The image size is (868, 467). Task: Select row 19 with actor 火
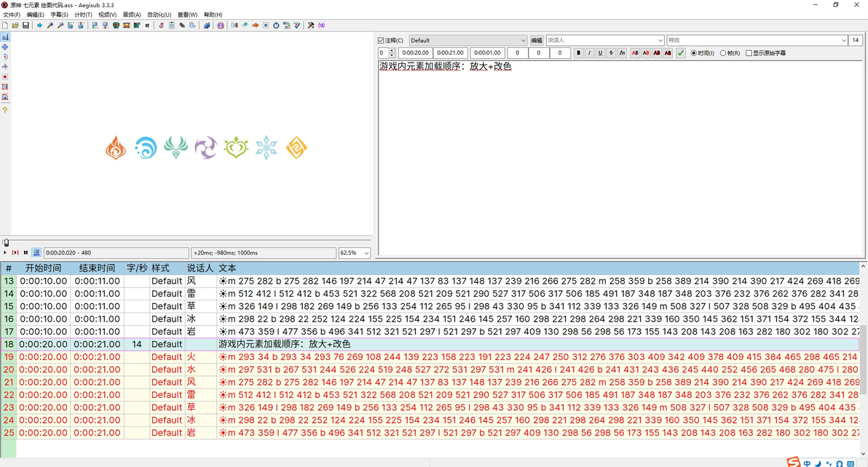pyautogui.click(x=430, y=357)
